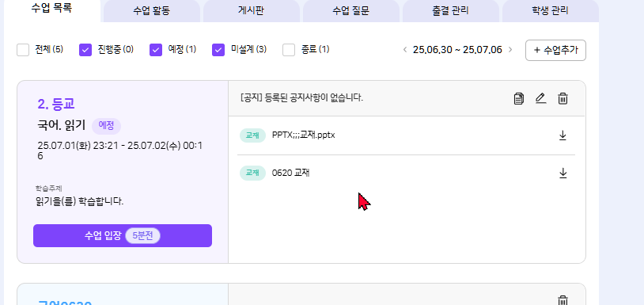This screenshot has width=644, height=305.
Task: Delete the 2. 등교 class with trash icon
Action: point(563,99)
